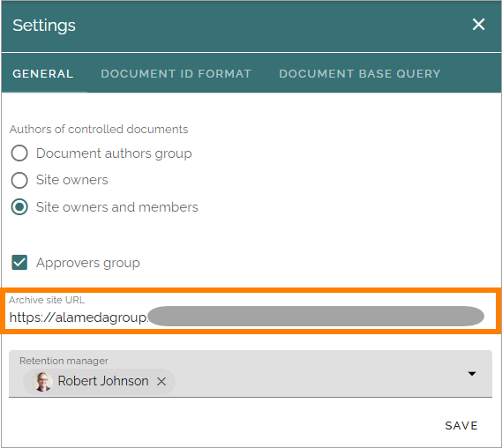Save the settings
The height and width of the screenshot is (448, 502).
point(461,426)
